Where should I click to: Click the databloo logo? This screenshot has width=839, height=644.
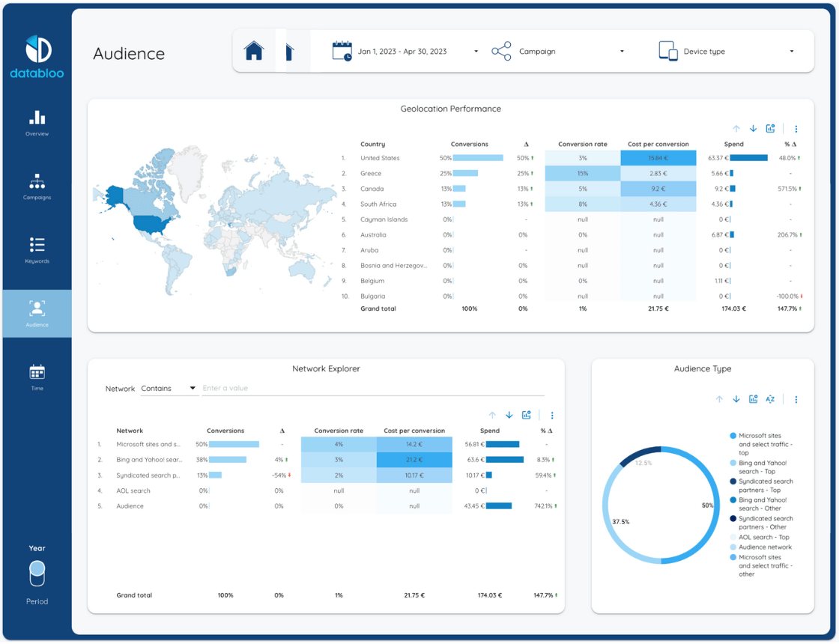click(37, 57)
